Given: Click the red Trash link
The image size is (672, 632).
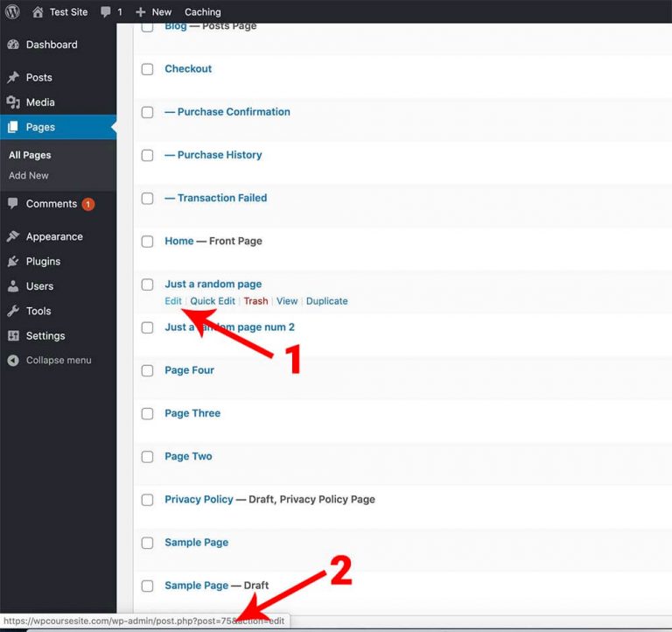Looking at the screenshot, I should tap(255, 301).
